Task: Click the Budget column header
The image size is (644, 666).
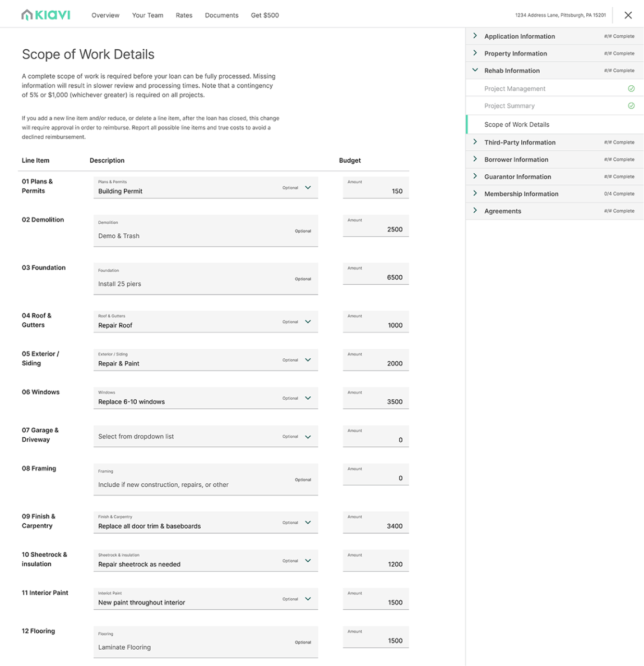Action: pos(350,160)
